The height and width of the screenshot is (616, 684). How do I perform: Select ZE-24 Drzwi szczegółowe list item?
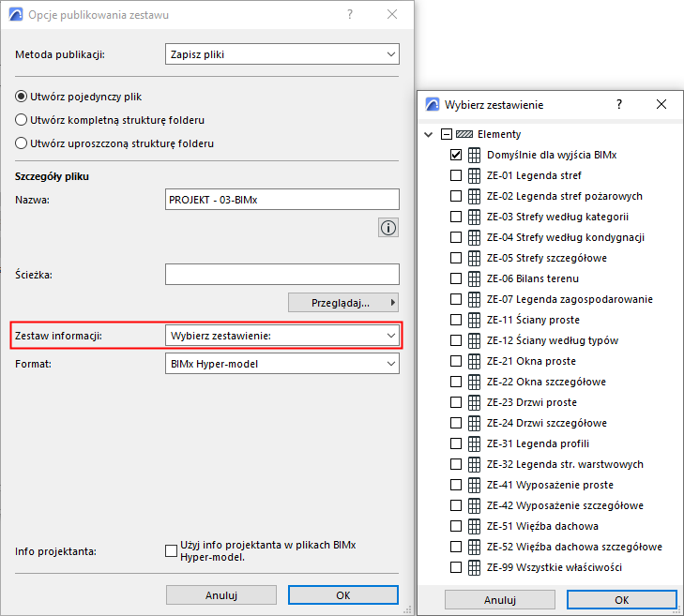pos(546,423)
